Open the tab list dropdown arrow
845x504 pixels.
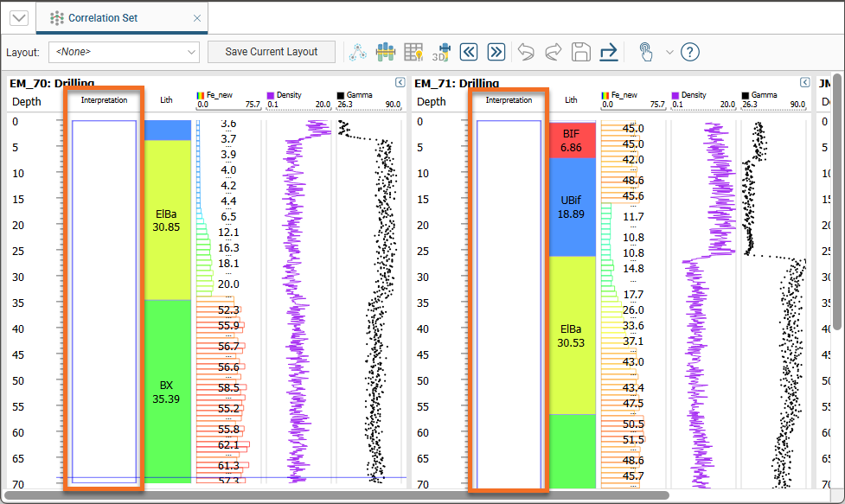(x=18, y=18)
